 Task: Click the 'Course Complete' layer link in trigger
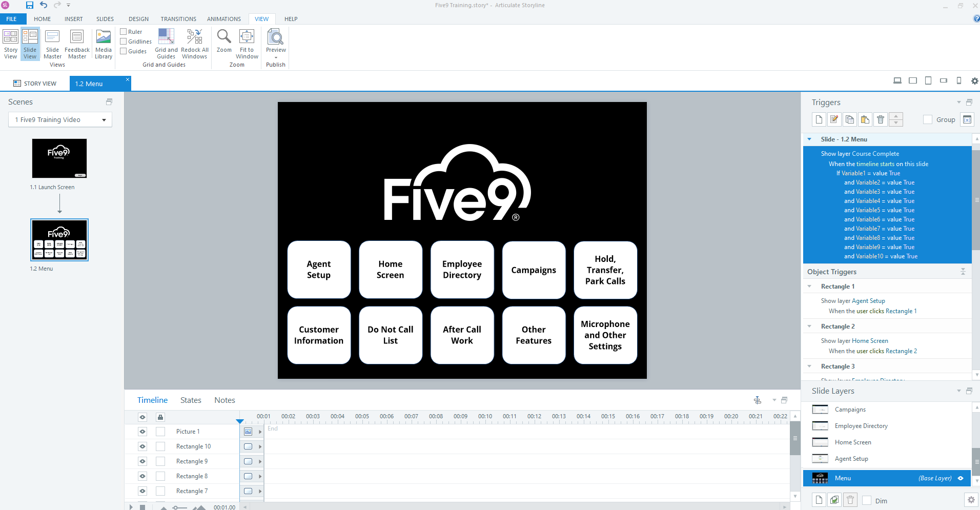click(875, 154)
